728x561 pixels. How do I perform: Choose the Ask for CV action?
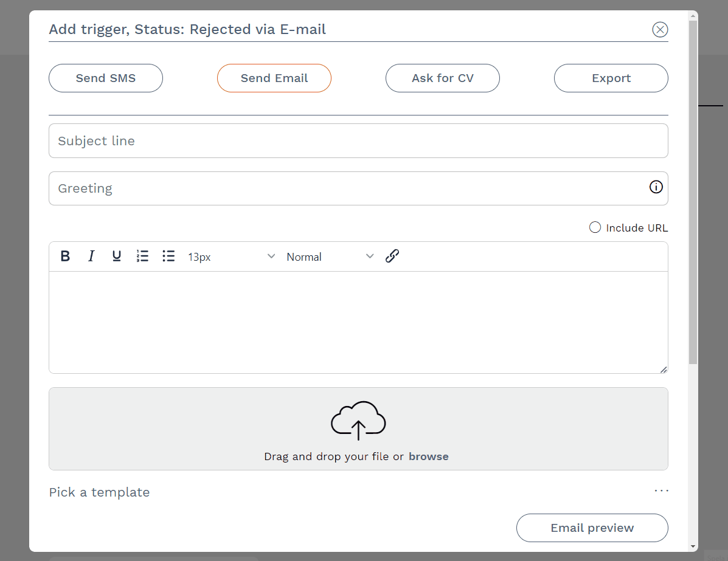pyautogui.click(x=443, y=78)
